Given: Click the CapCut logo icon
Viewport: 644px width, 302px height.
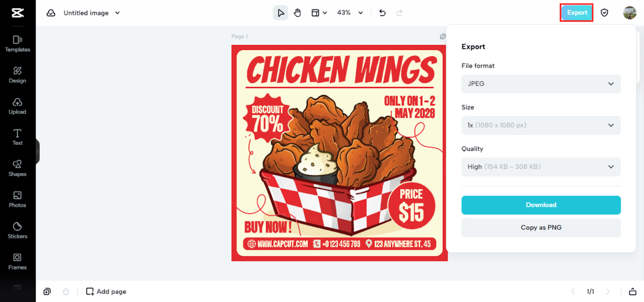Looking at the screenshot, I should pos(18,13).
